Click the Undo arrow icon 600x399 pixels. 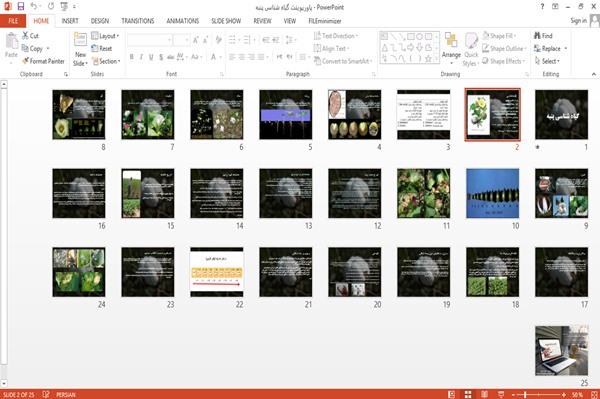(34, 7)
